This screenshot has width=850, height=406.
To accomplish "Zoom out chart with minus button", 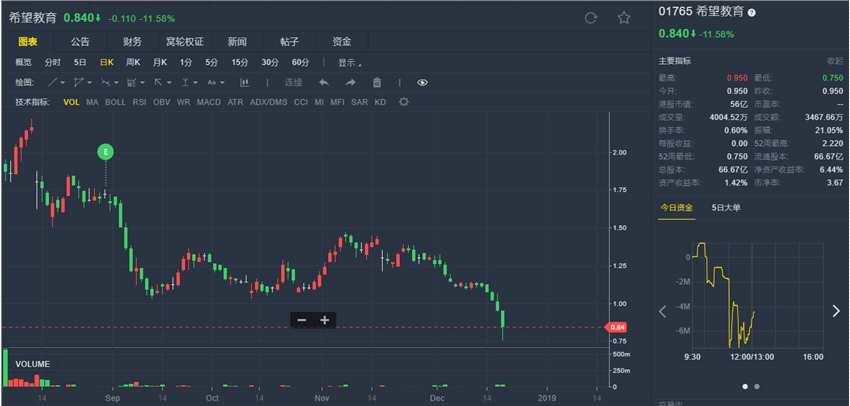I will pos(302,320).
